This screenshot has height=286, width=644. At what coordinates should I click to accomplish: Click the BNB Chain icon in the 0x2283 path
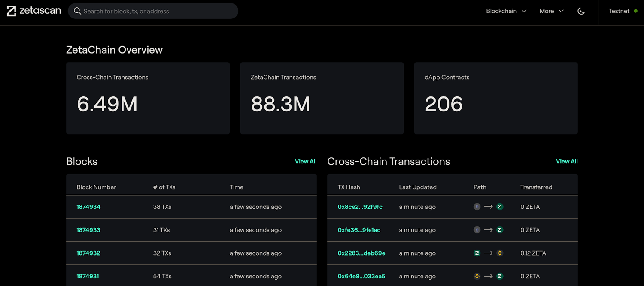point(499,253)
